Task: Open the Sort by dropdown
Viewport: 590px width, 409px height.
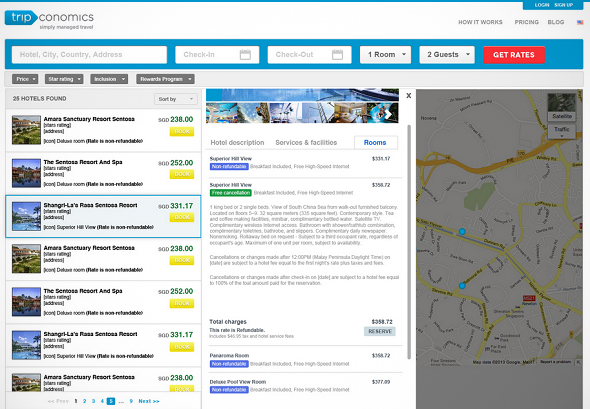Action: (176, 99)
